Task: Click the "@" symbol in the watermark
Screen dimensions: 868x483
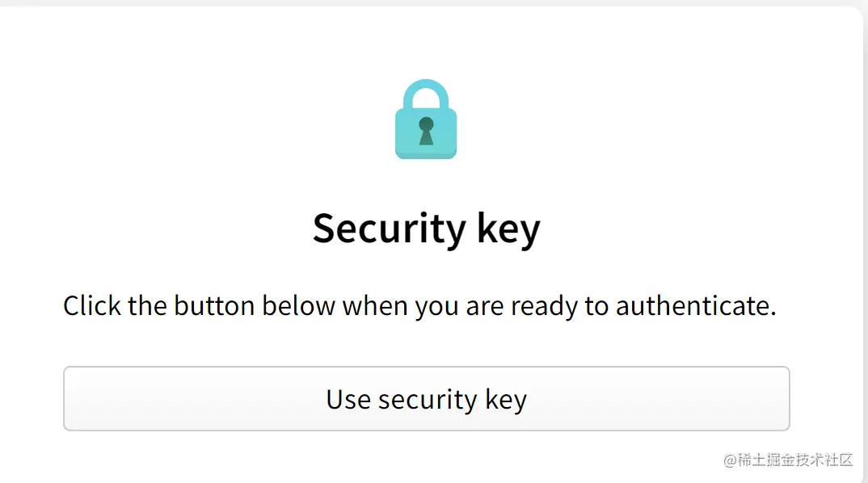Action: click(x=730, y=460)
